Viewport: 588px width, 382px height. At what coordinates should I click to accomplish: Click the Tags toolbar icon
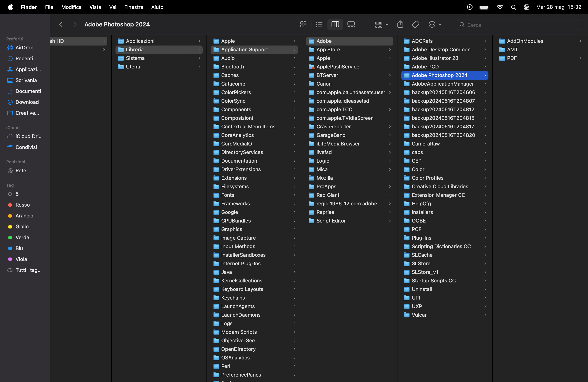416,24
